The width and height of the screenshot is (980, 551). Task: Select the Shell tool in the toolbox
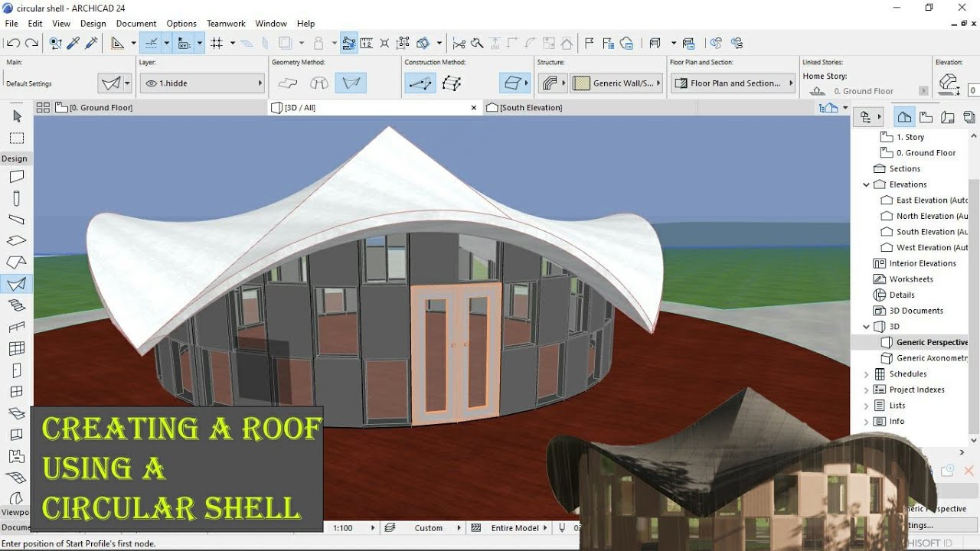click(17, 284)
